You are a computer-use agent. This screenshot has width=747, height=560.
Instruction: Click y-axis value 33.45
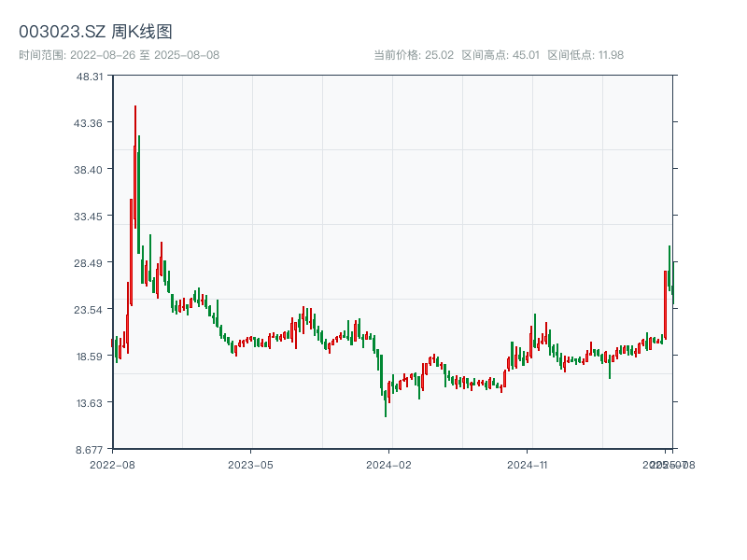click(x=88, y=217)
